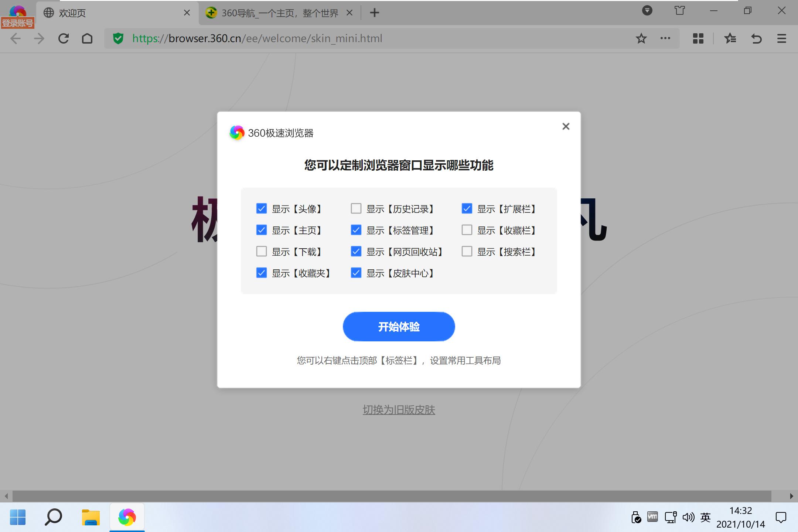Click the home page icon
The image size is (798, 532).
click(x=87, y=38)
